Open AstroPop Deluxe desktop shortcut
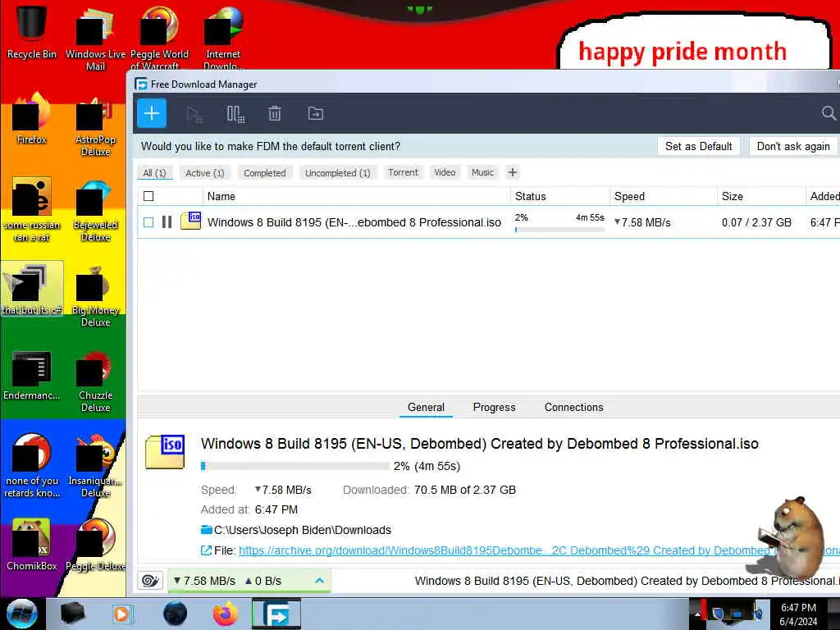 95,127
